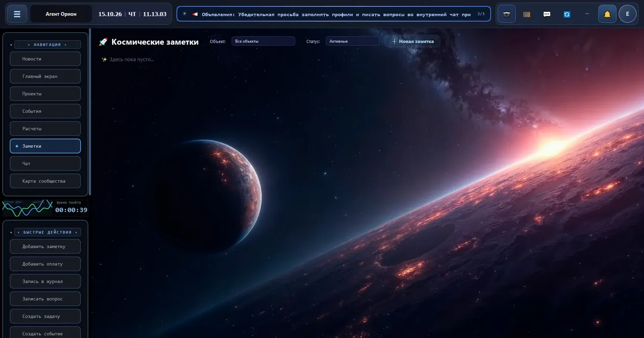The height and width of the screenshot is (338, 644).
Task: Open the three-dots more options
Action: point(587,14)
